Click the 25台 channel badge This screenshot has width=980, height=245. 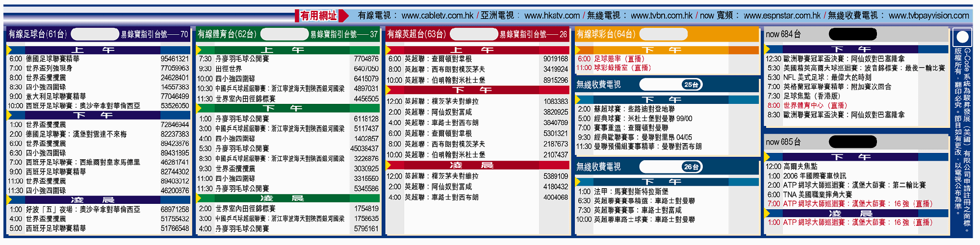pos(692,85)
